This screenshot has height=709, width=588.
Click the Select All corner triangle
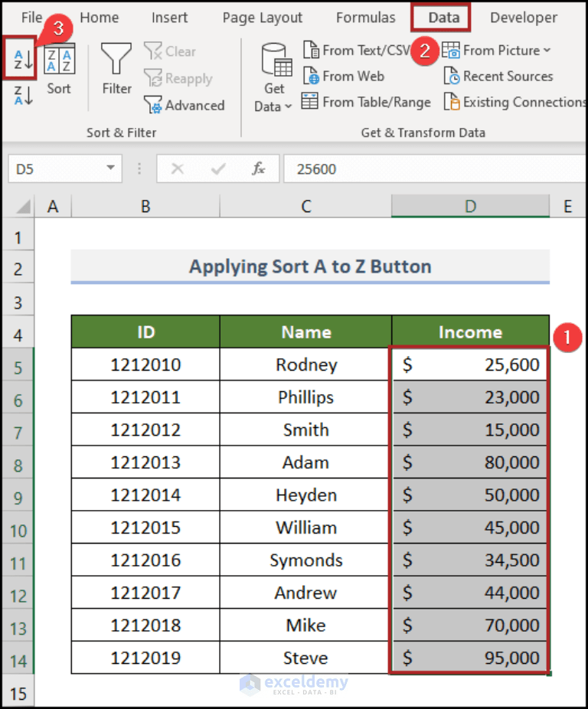coord(23,207)
